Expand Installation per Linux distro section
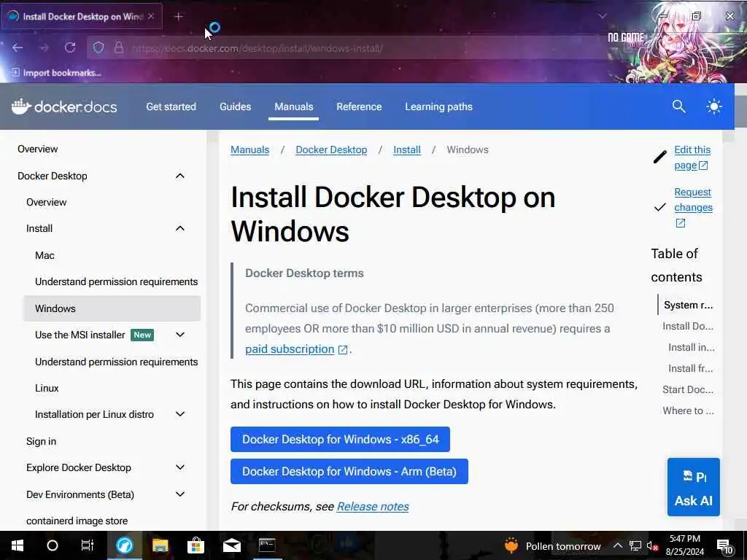747x560 pixels. pyautogui.click(x=180, y=414)
